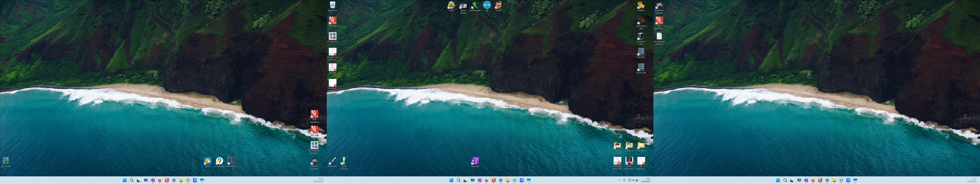Open Task View on center monitor taskbar

coord(465,180)
